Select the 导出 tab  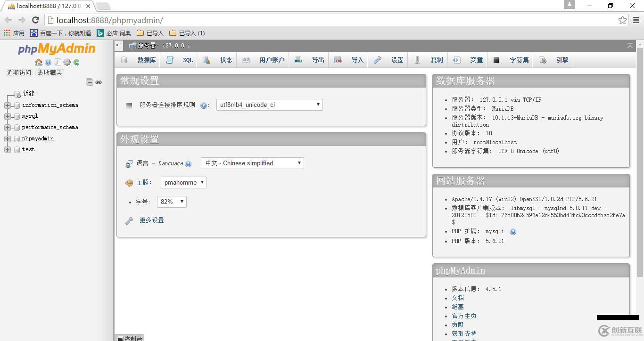click(x=309, y=60)
